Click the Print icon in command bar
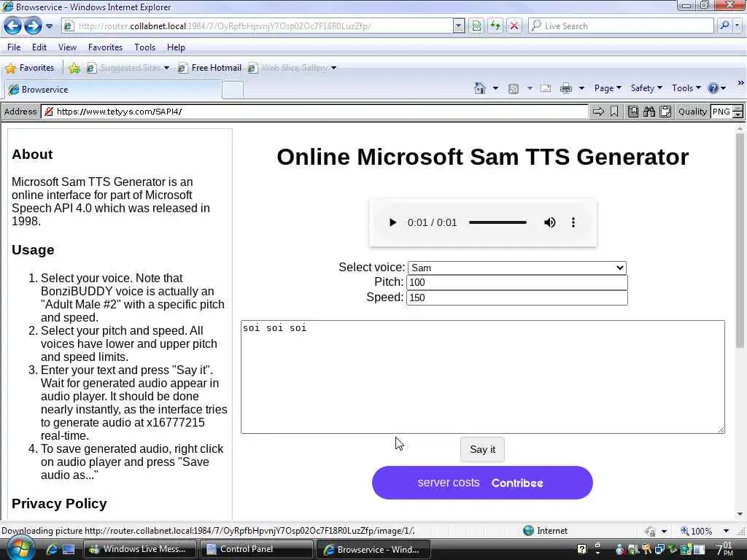Screen dimensions: 747x560 tap(566, 88)
